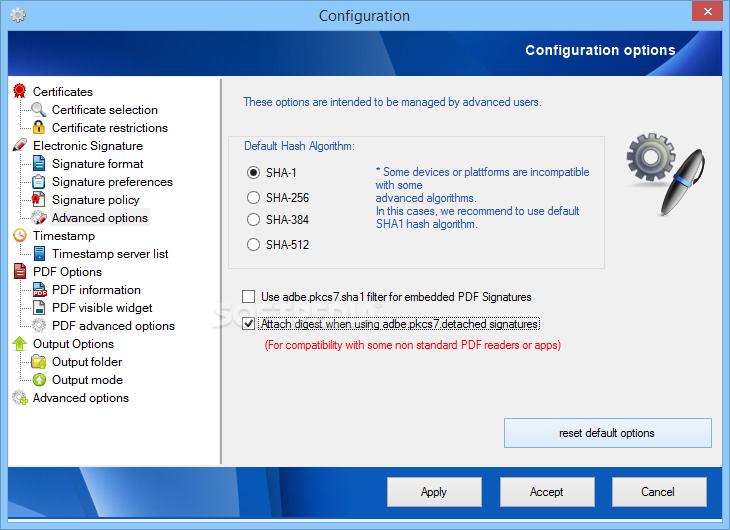Open Signature format page
The width and height of the screenshot is (730, 530).
tap(98, 164)
